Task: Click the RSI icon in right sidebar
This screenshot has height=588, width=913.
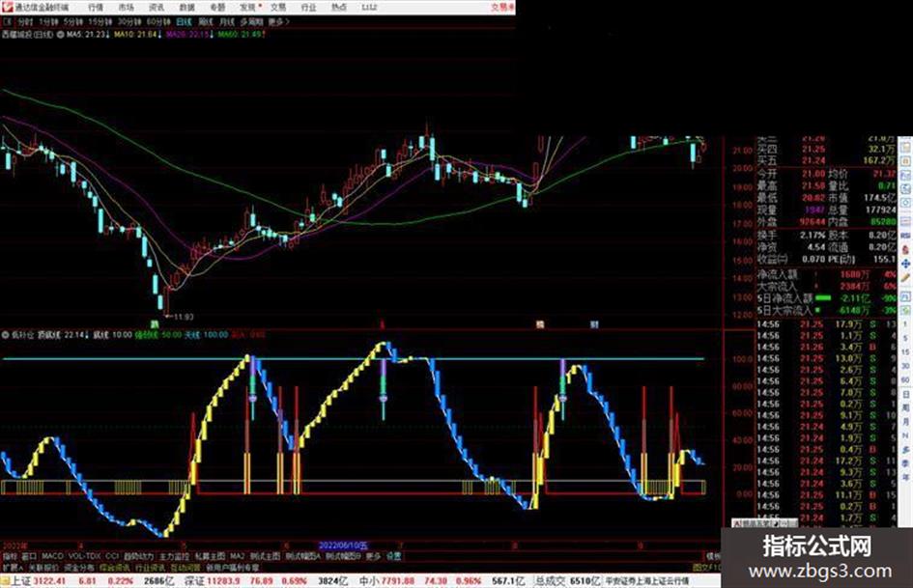Action: point(905,235)
